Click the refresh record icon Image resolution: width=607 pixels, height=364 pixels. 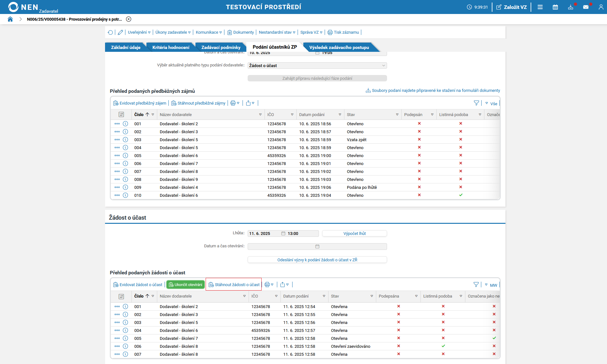tap(110, 32)
